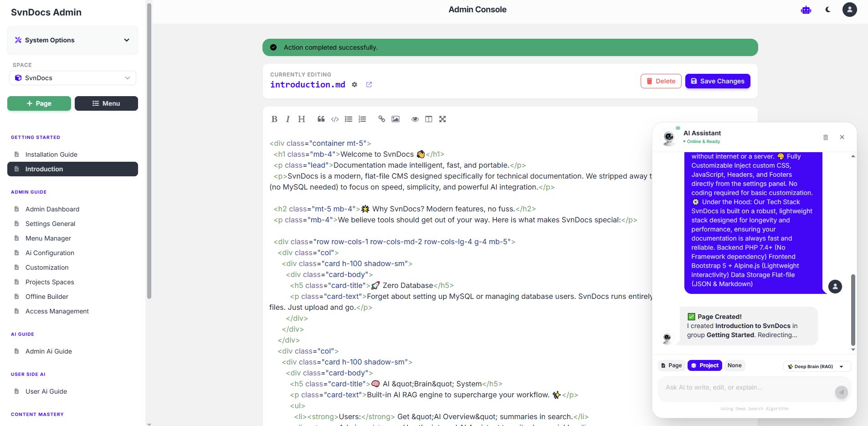Image resolution: width=868 pixels, height=426 pixels.
Task: Click Save Changes button
Action: pos(718,81)
